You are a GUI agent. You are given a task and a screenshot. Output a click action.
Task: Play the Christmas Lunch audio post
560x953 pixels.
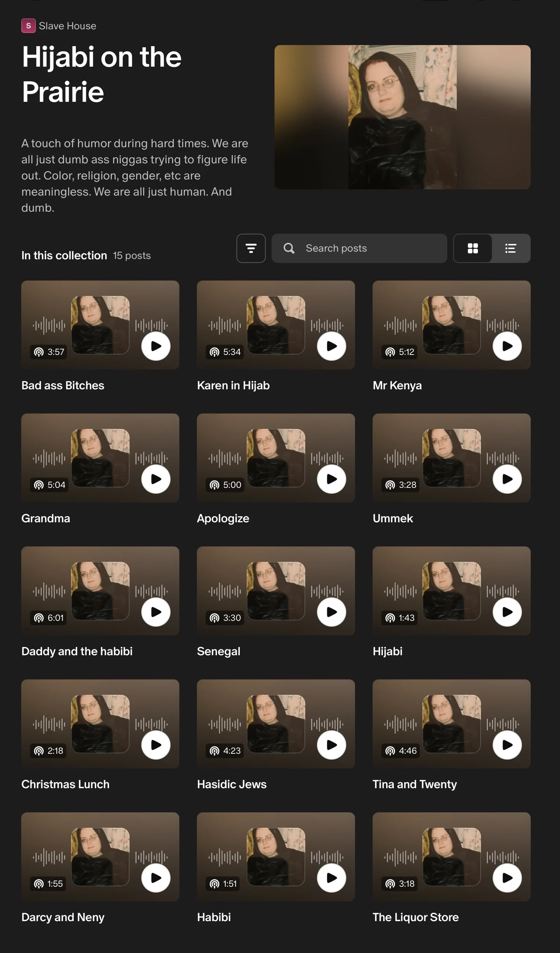point(156,745)
